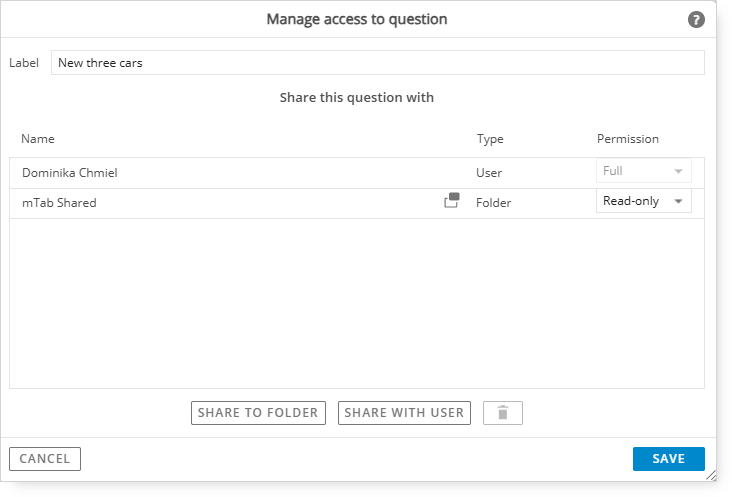Click the empty area of the share list
732x497 pixels.
click(x=357, y=303)
